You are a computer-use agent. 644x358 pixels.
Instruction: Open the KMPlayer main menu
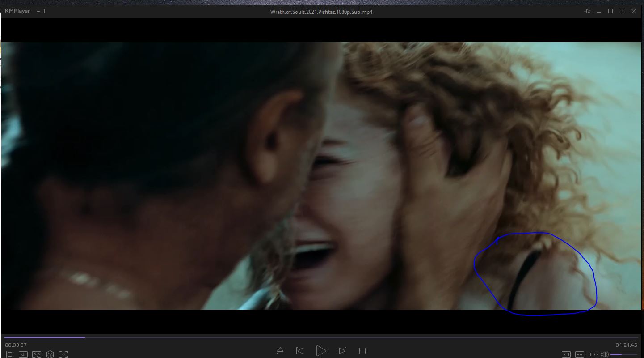coord(17,11)
